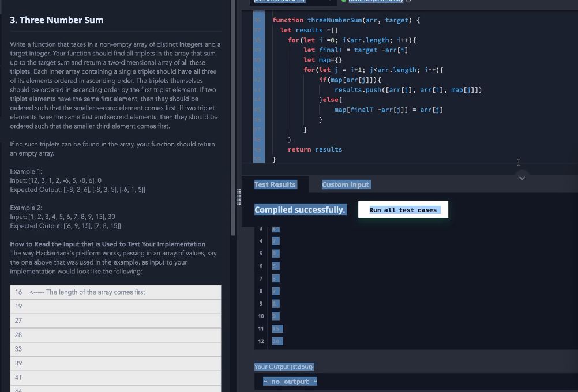Click the 'Example 1:' label

click(26, 171)
